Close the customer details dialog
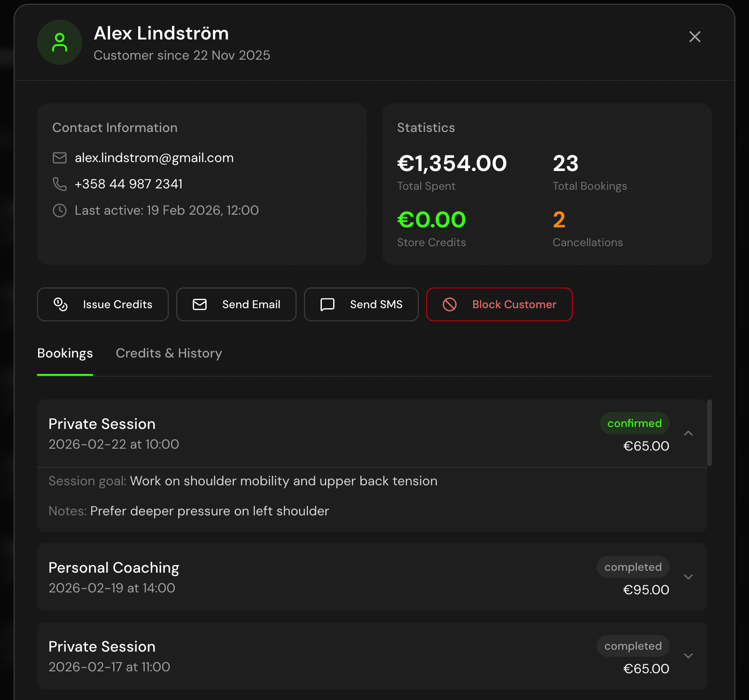Screen dimensions: 749x700 click(694, 37)
